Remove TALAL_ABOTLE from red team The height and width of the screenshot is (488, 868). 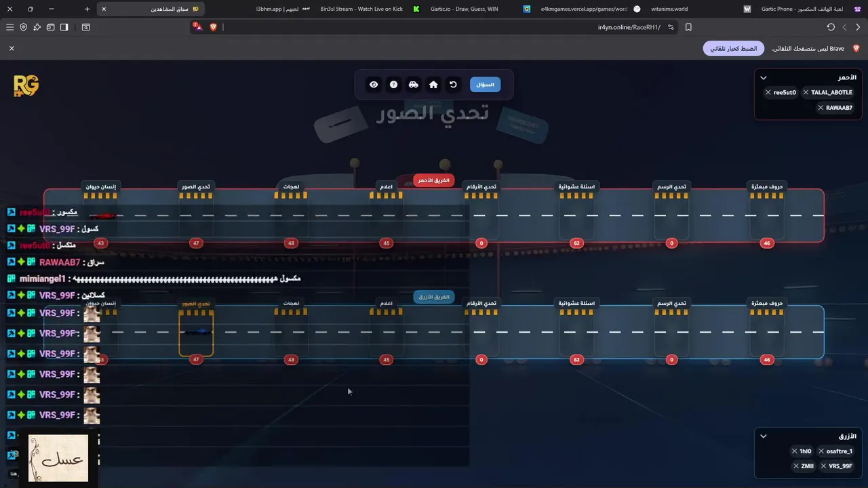(x=806, y=92)
